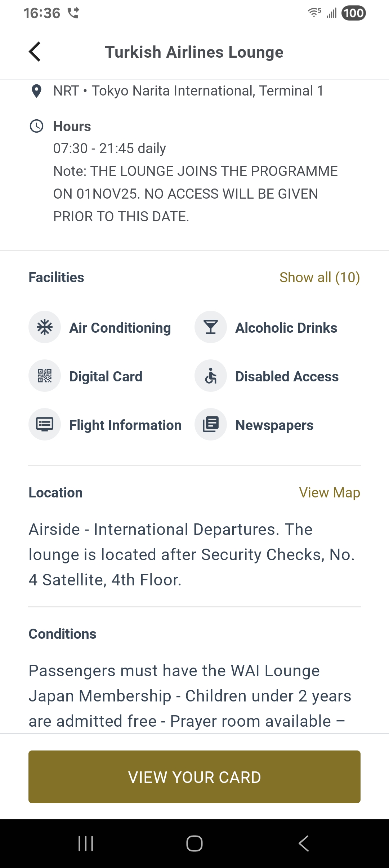This screenshot has height=868, width=389.
Task: Open Android recent apps button
Action: (x=86, y=843)
